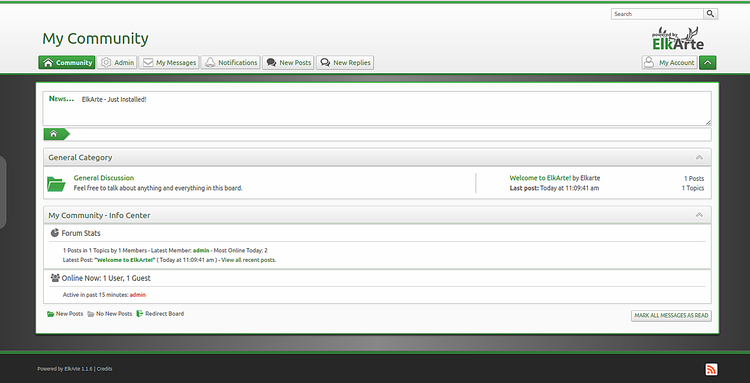The image size is (750, 383).
Task: Click the Search input field
Action: click(657, 14)
